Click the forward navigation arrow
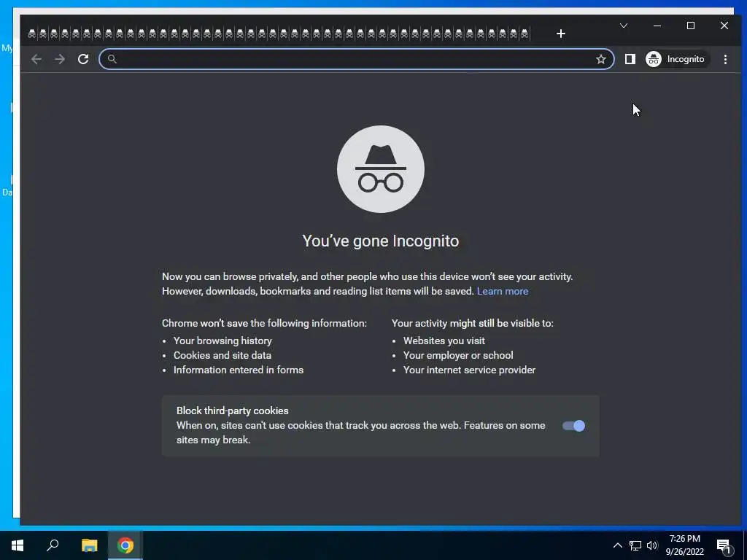Viewport: 747px width, 560px height. click(60, 59)
